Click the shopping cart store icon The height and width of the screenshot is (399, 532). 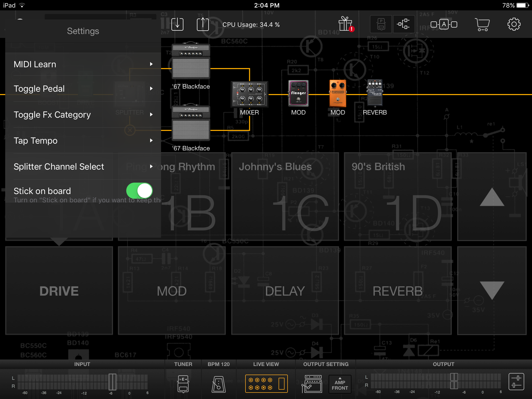pyautogui.click(x=482, y=24)
